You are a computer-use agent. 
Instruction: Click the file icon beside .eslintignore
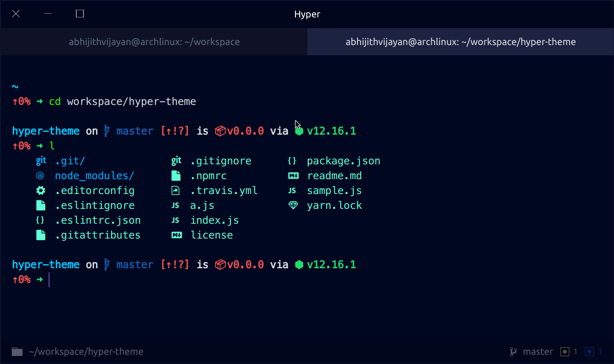click(41, 205)
